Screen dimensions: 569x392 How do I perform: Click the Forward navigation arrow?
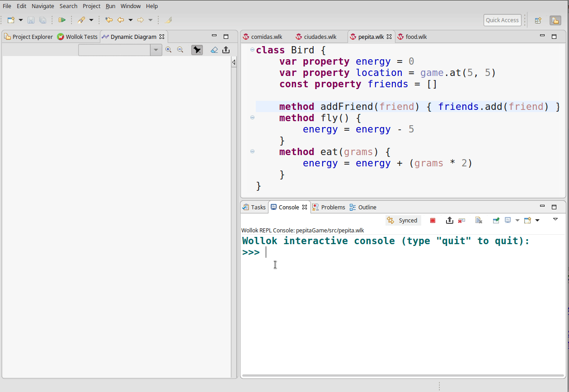click(x=141, y=20)
